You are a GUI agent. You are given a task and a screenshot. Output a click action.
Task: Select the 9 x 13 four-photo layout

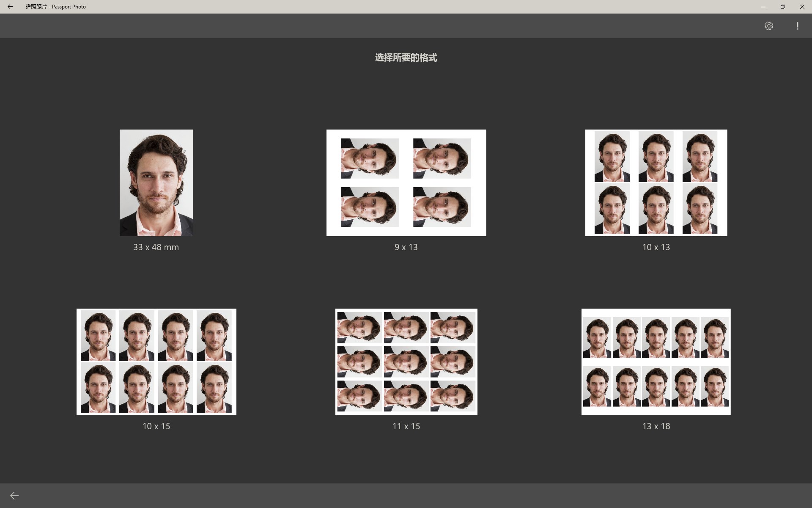tap(406, 182)
